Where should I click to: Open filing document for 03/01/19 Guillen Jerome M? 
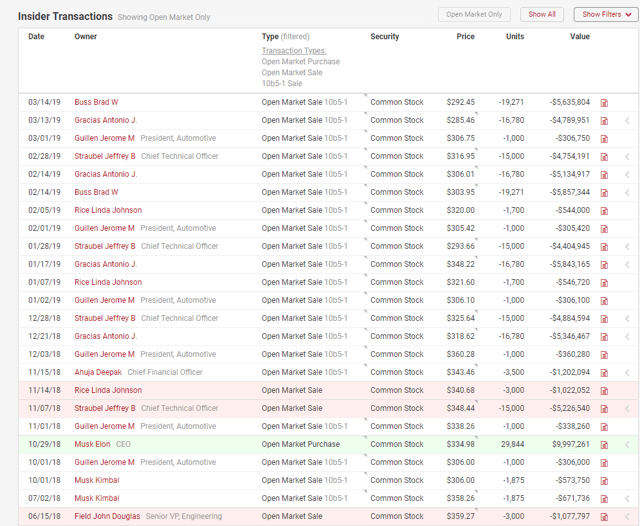[x=604, y=138]
